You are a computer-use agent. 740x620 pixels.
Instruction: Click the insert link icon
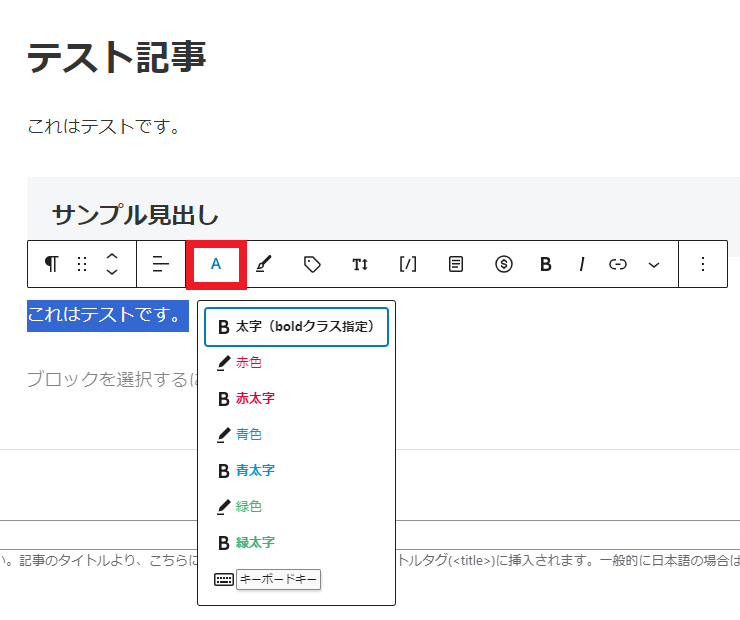[x=618, y=264]
